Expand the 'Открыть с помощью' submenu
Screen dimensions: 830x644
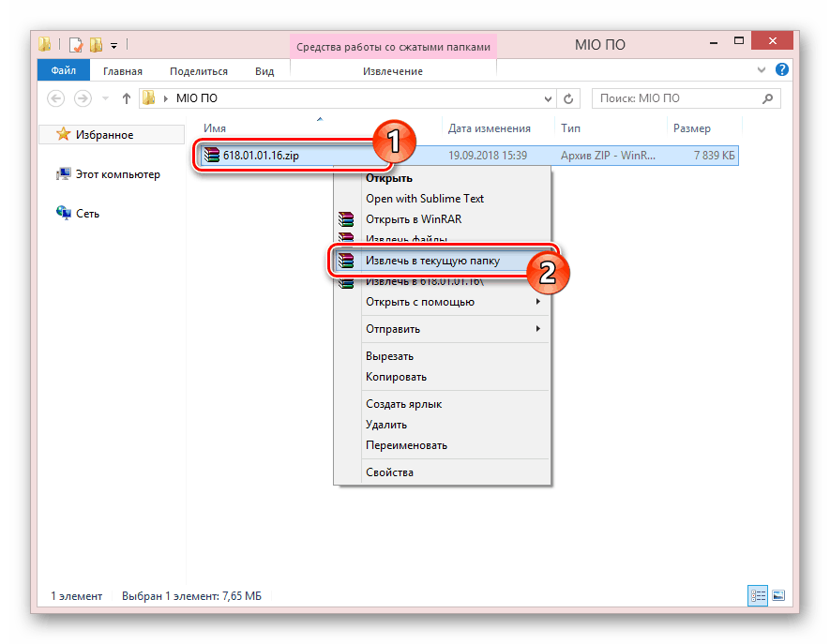pyautogui.click(x=537, y=302)
